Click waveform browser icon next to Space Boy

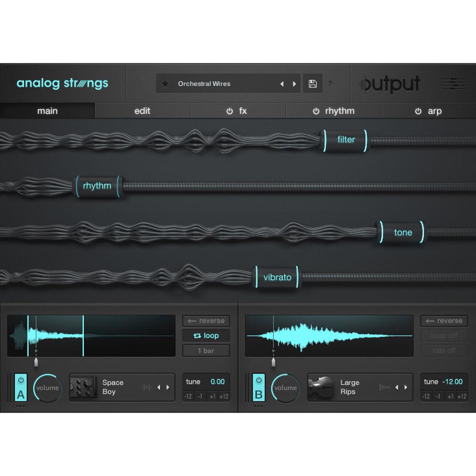point(147,387)
